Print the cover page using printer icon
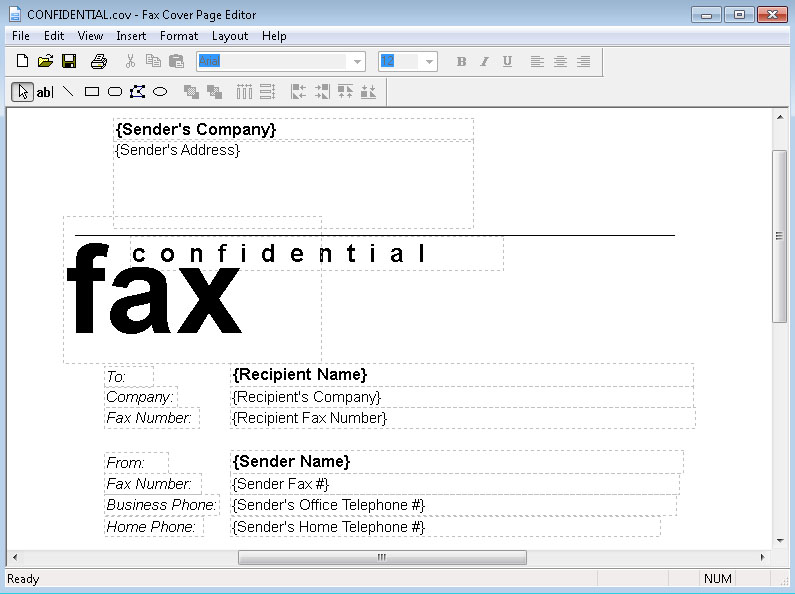 point(99,62)
